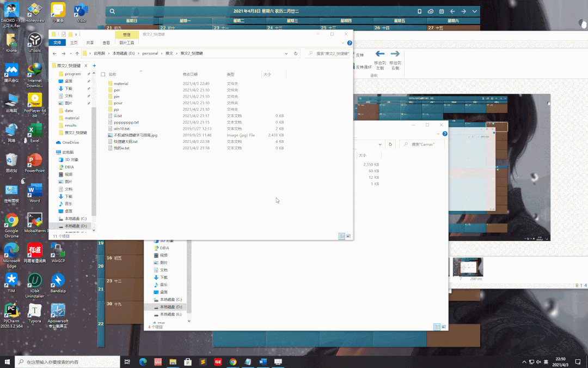588x368 pixels.
Task: Open Microsoft Store on the taskbar
Action: (x=188, y=361)
